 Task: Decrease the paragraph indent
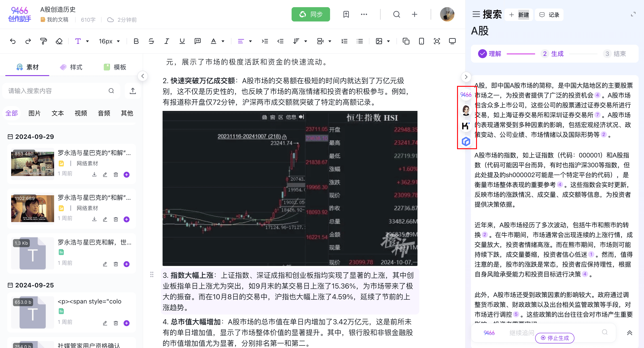pyautogui.click(x=280, y=41)
